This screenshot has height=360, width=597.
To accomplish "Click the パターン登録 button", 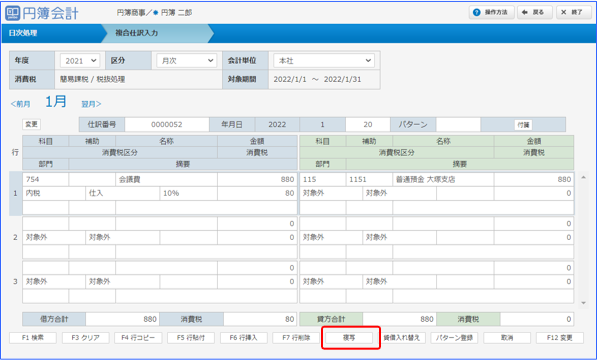I will [x=454, y=338].
